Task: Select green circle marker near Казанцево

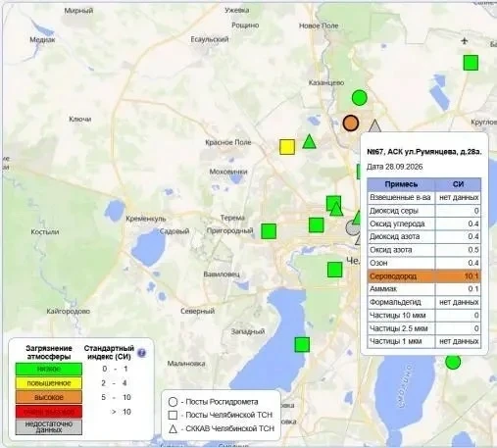Action: pyautogui.click(x=360, y=98)
